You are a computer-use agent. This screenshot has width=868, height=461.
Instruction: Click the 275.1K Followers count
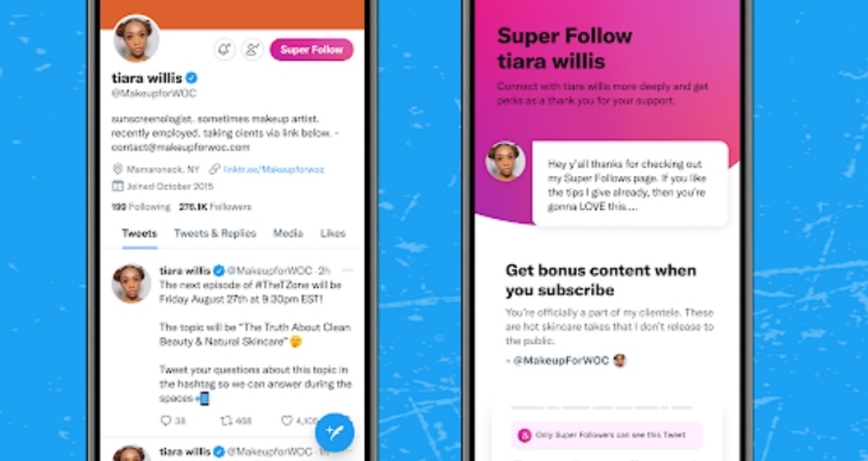[x=215, y=207]
